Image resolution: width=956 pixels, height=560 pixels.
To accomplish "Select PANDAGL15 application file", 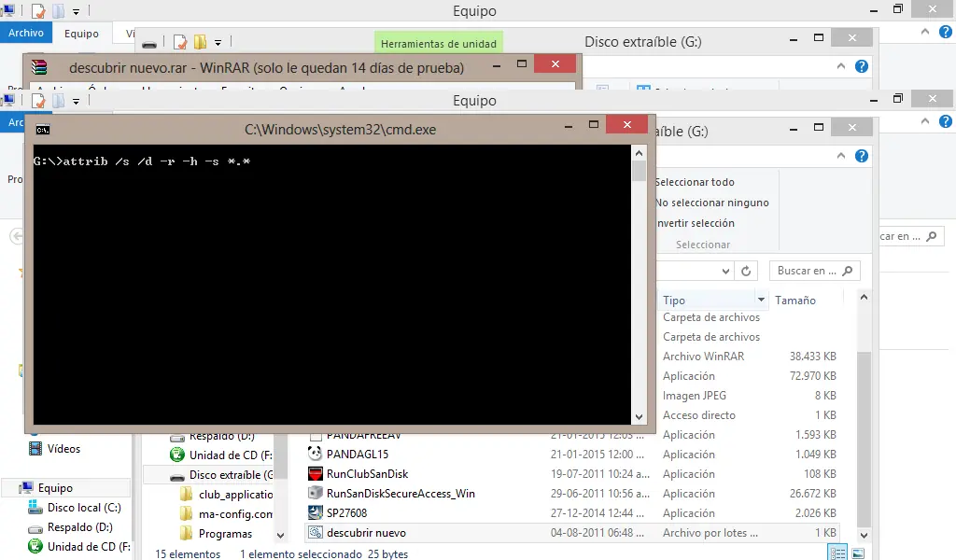I will (358, 454).
